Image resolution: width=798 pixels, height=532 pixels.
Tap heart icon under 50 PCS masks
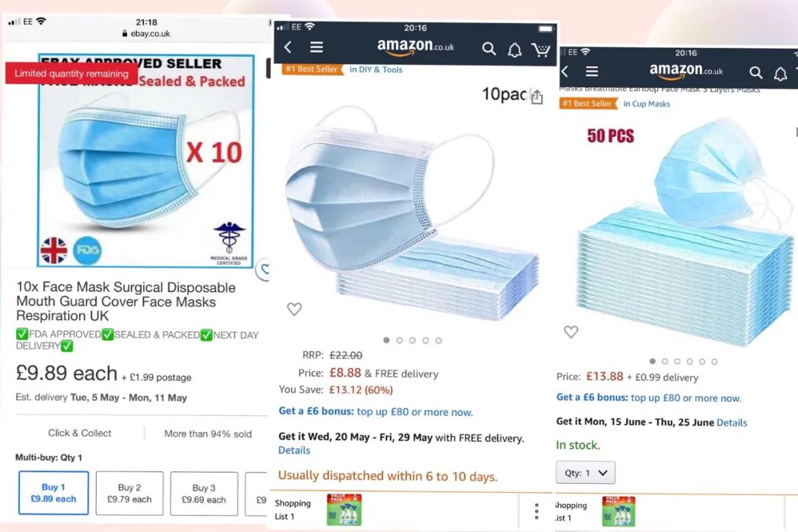[x=571, y=332]
